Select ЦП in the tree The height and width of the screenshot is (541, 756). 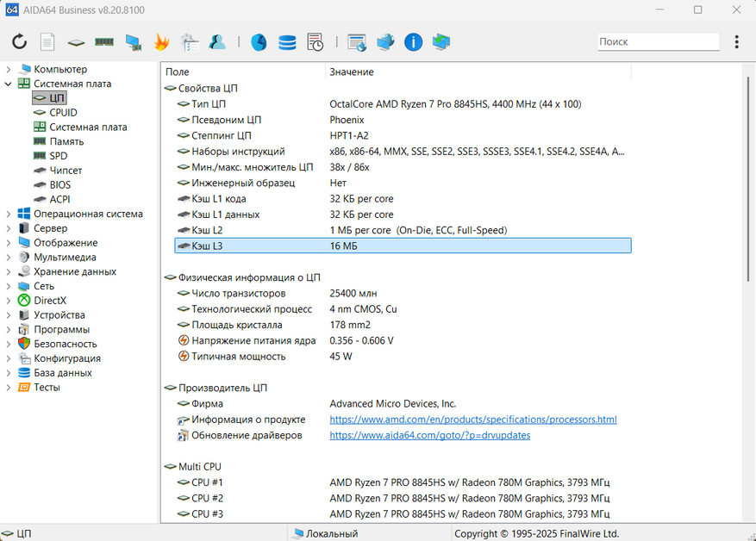click(x=50, y=98)
